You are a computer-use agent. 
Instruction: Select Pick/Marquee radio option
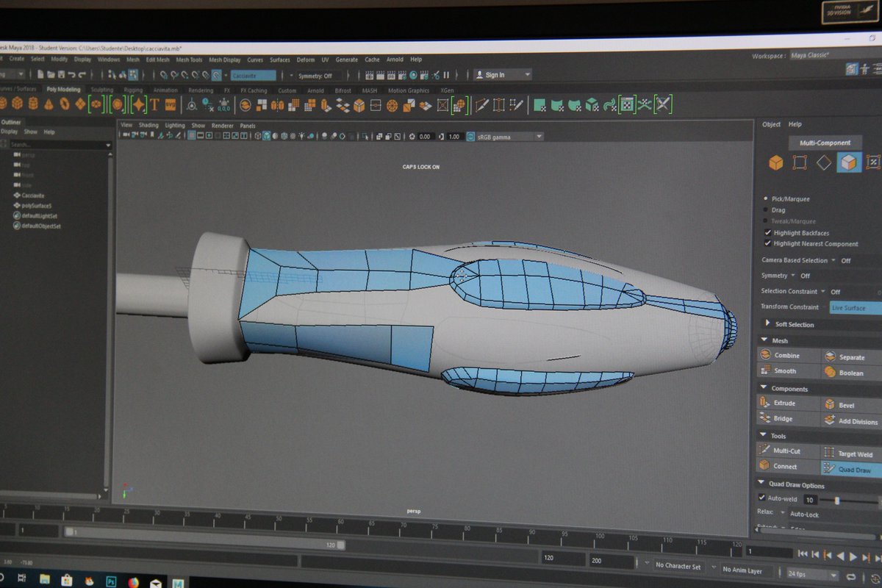point(766,198)
